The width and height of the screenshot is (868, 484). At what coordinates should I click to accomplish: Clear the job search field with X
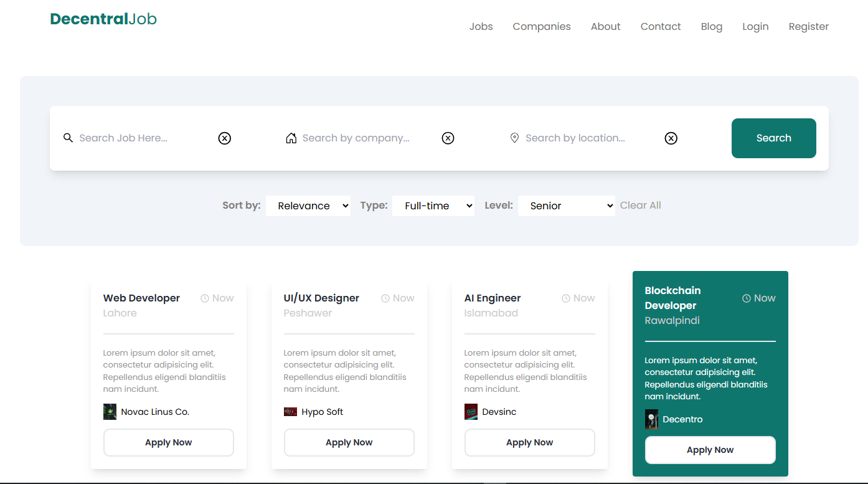(x=225, y=138)
